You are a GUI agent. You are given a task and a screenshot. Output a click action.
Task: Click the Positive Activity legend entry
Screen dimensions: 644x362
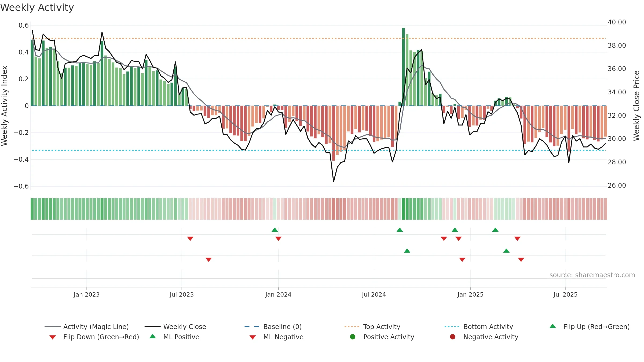tap(382, 337)
